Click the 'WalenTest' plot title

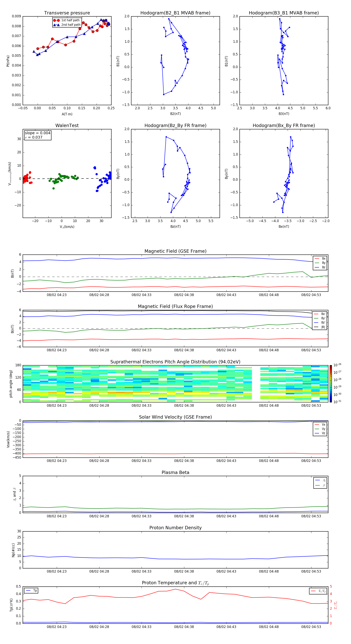pyautogui.click(x=67, y=125)
